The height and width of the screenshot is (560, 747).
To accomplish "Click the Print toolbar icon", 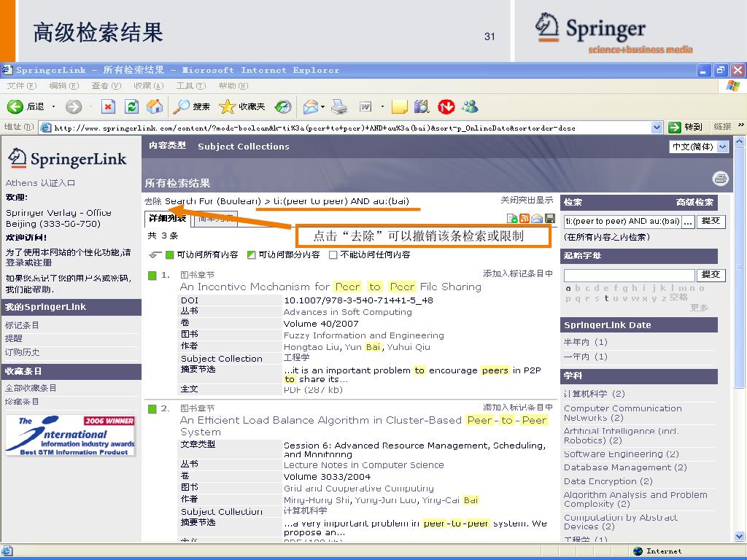I will (x=339, y=106).
